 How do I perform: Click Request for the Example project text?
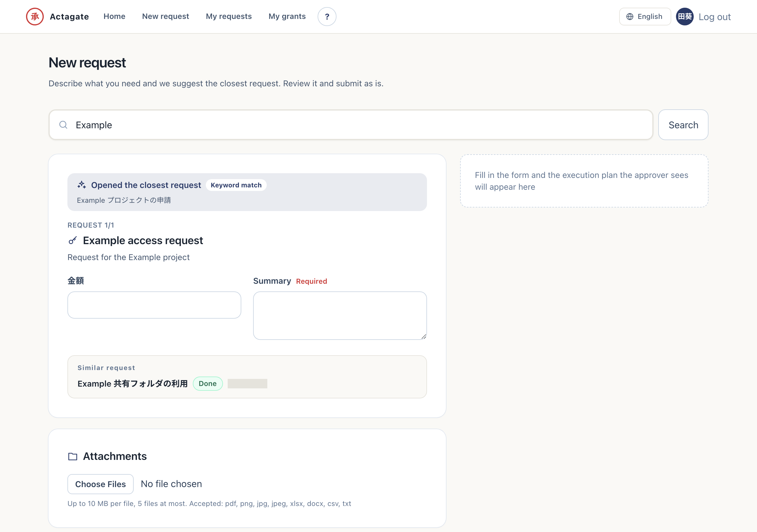(x=129, y=257)
